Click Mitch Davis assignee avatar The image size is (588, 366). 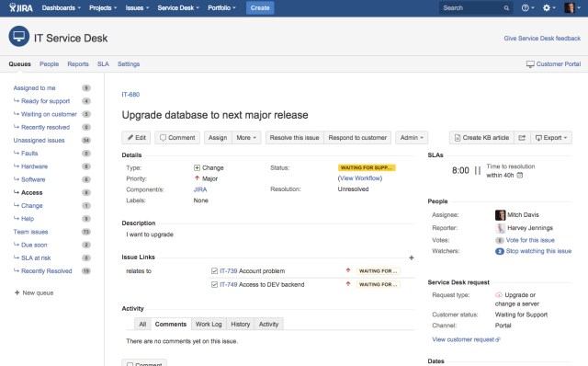500,215
